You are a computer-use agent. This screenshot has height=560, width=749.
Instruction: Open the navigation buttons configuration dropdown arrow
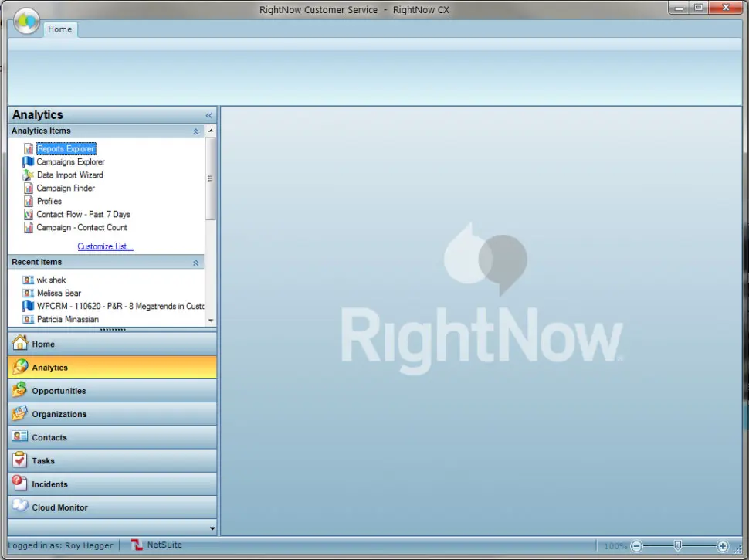pos(212,528)
